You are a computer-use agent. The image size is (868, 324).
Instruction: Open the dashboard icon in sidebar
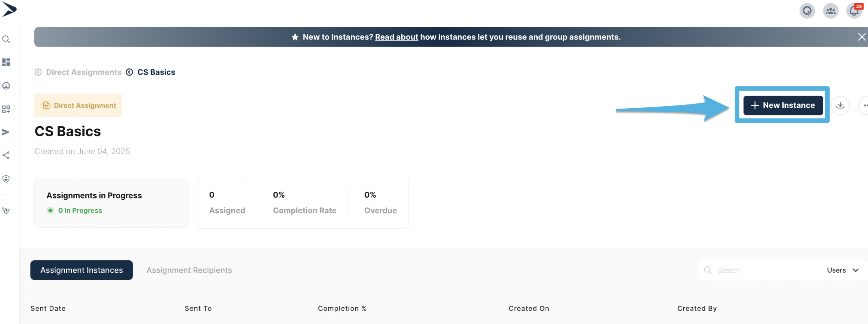coord(6,62)
